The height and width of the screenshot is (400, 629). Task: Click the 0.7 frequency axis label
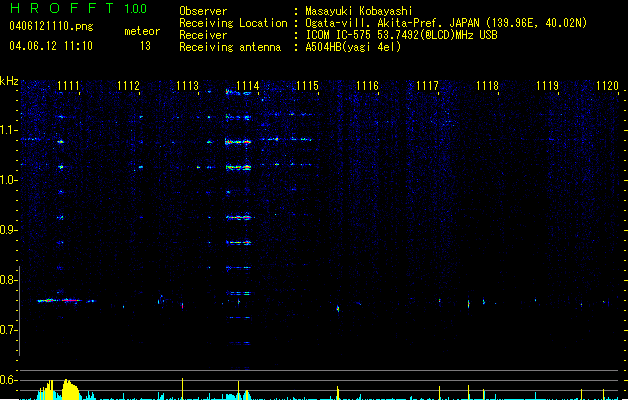pos(8,330)
